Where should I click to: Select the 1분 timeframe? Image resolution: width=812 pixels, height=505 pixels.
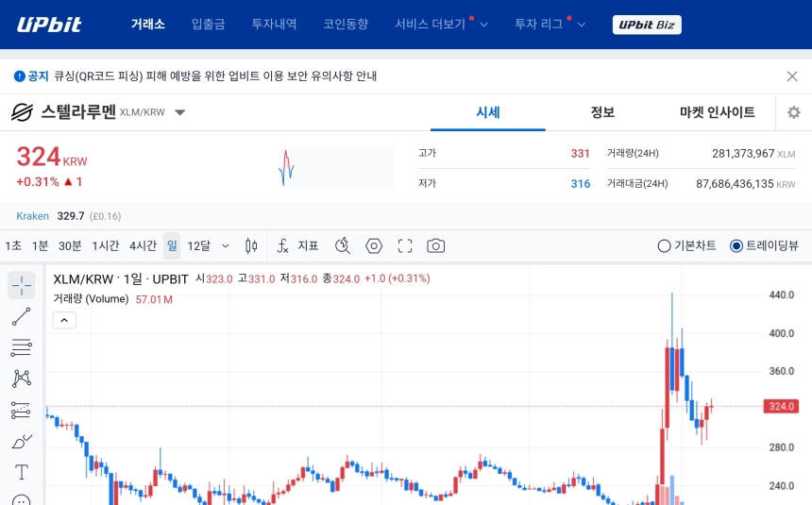[x=40, y=246]
